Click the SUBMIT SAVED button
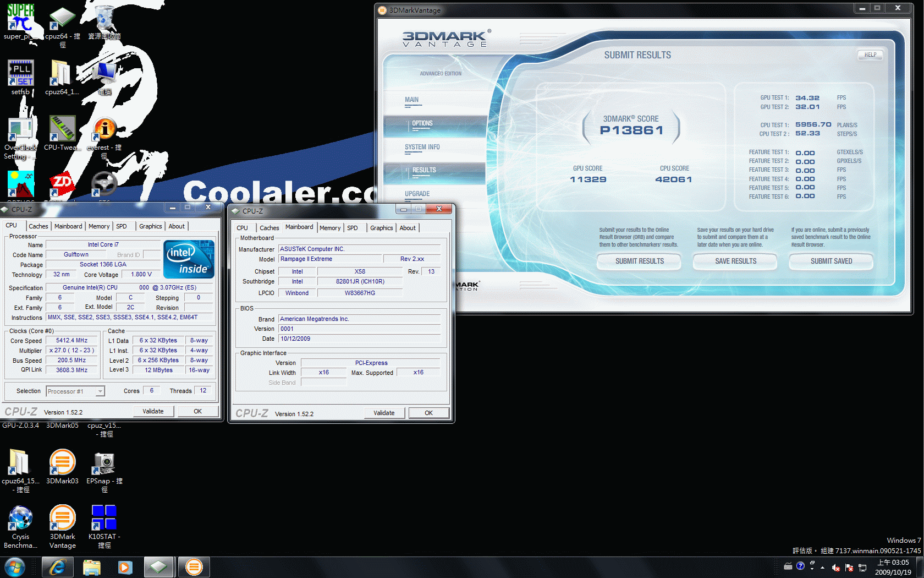The width and height of the screenshot is (924, 578). [x=831, y=261]
